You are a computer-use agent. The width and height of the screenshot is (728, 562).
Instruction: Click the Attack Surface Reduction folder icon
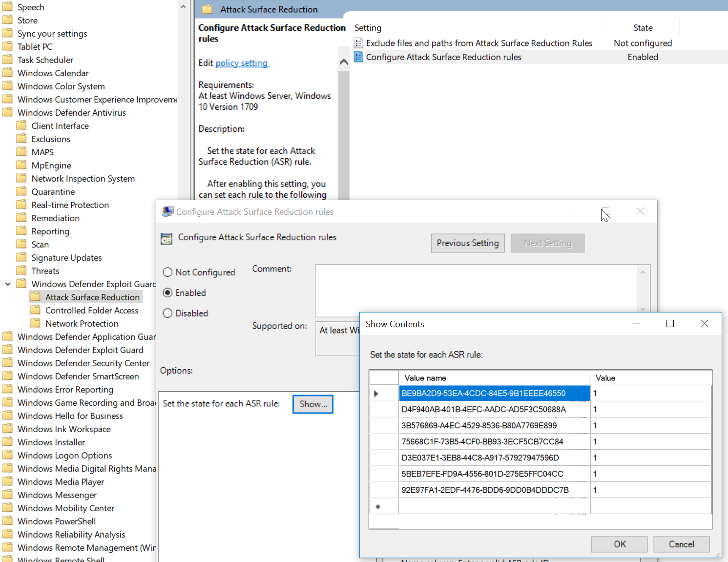tap(35, 297)
